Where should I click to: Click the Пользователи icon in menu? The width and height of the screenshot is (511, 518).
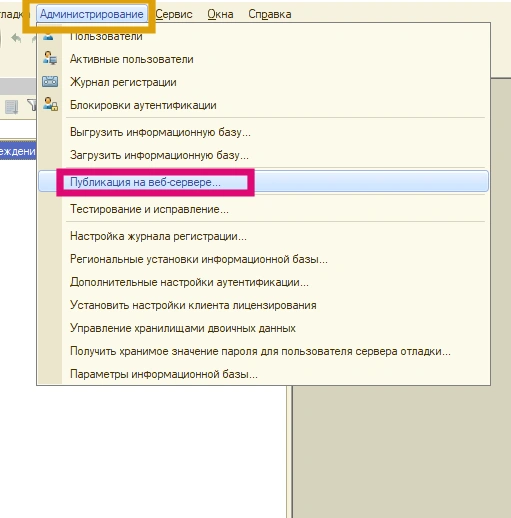point(49,36)
